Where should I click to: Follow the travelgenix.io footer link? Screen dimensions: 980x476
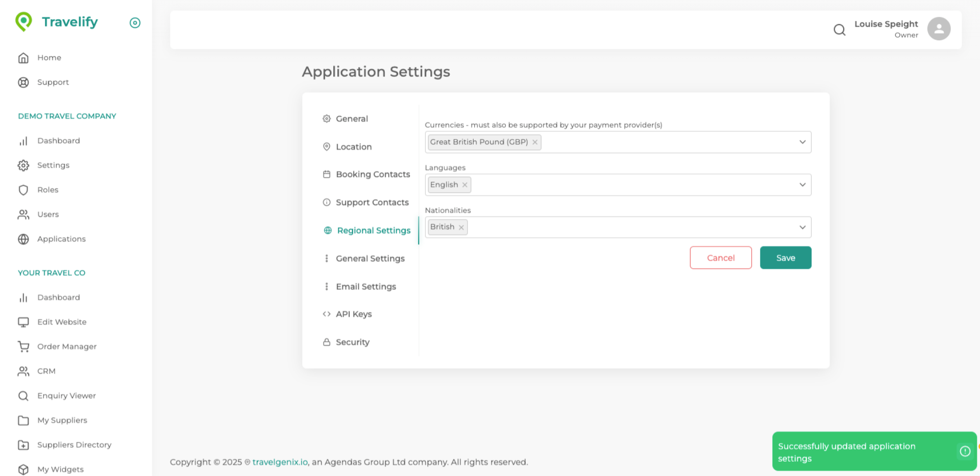point(280,462)
